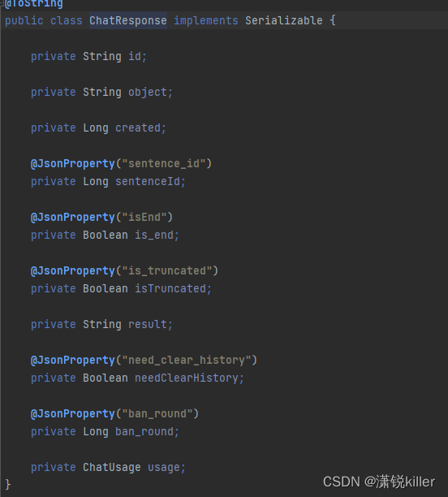Image resolution: width=448 pixels, height=497 pixels.
Task: Click the Serializable interface name
Action: pos(284,20)
